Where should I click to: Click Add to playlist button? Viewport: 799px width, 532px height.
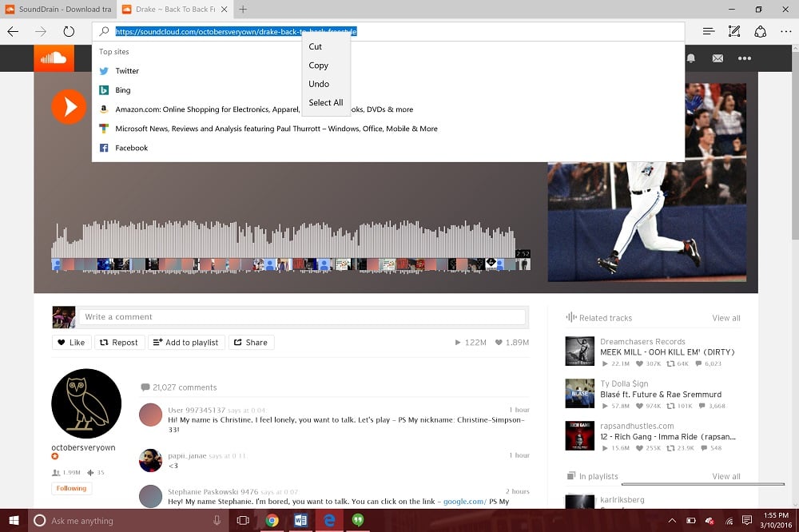pos(186,343)
